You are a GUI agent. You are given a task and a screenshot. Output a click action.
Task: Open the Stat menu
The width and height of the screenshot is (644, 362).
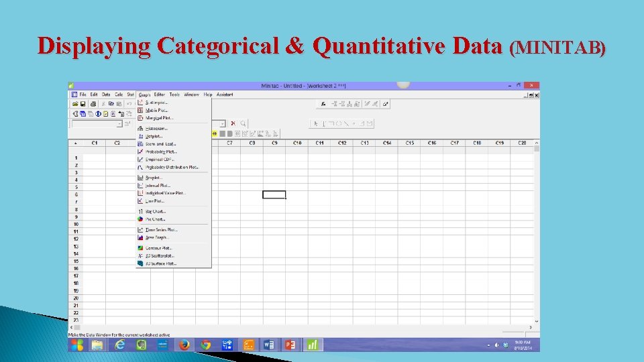pyautogui.click(x=130, y=95)
